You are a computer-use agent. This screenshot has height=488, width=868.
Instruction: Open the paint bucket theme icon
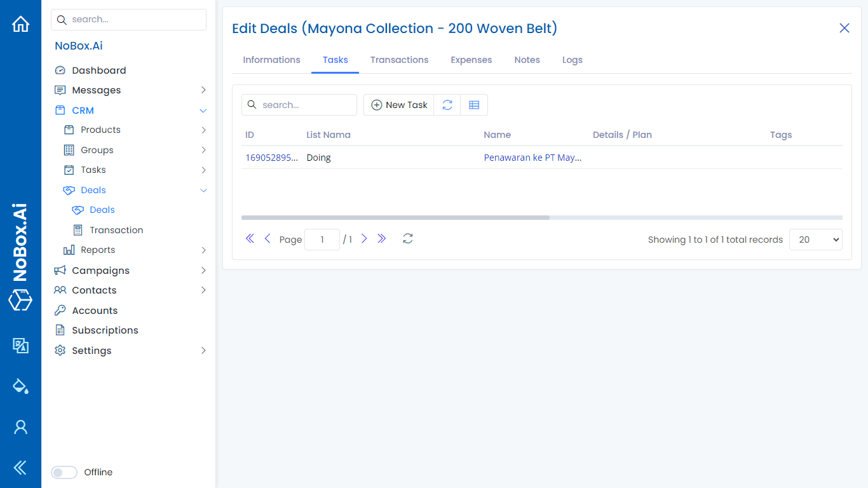(20, 386)
